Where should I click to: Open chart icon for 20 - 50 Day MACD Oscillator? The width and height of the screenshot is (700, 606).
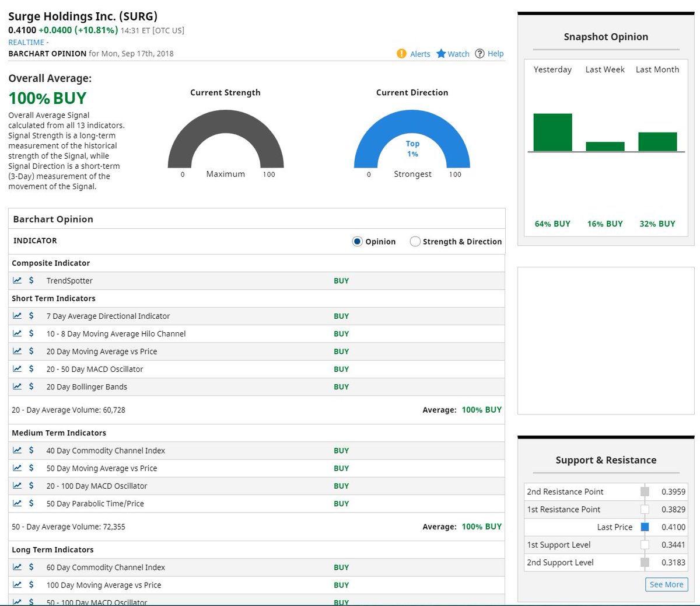coord(17,368)
